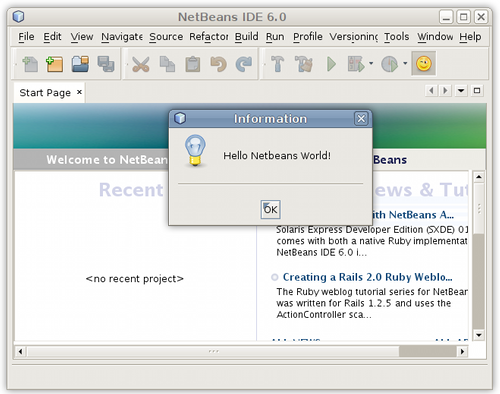500x394 pixels.
Task: Click the NetBeans cube icon in title bar
Action: coord(18,16)
